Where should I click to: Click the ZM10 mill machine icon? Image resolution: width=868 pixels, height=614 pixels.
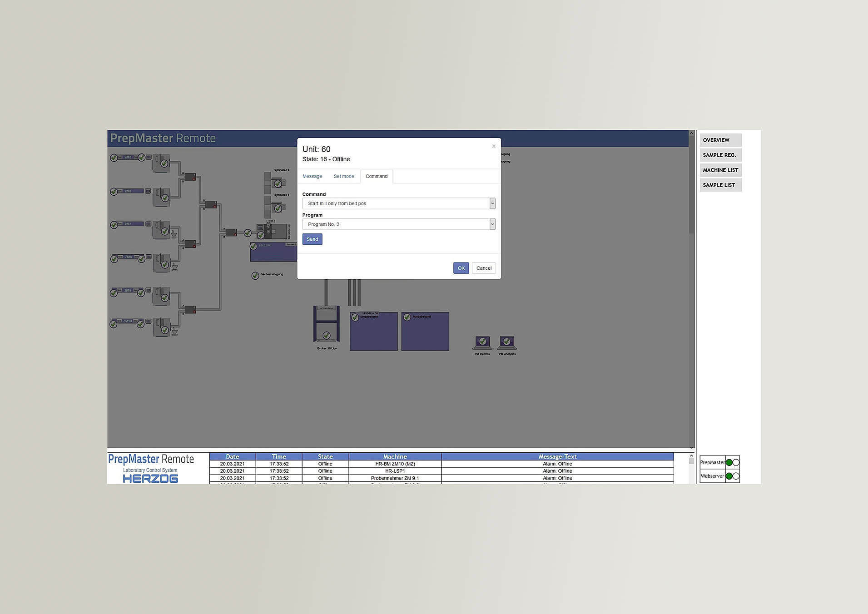[x=161, y=327]
